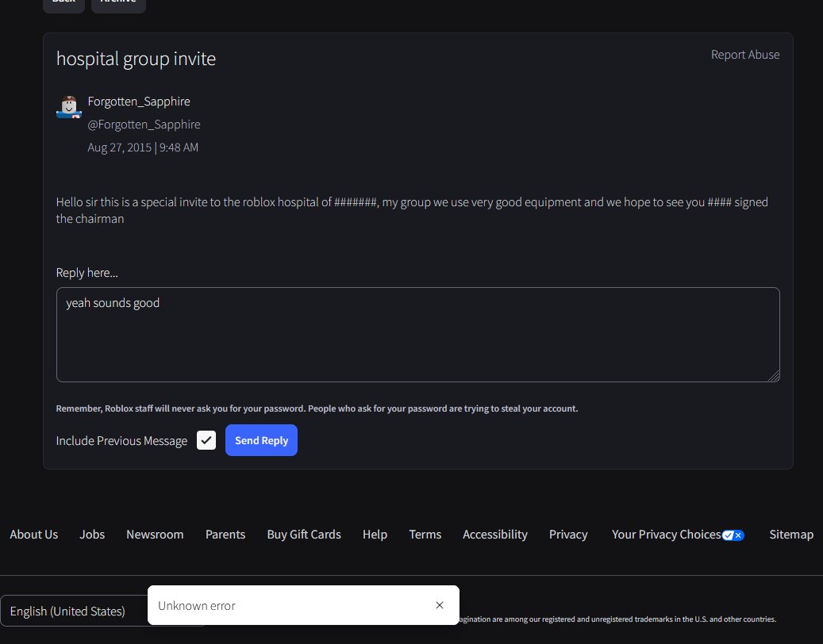This screenshot has width=823, height=644.
Task: Grab the reply box resize handle
Action: click(774, 375)
